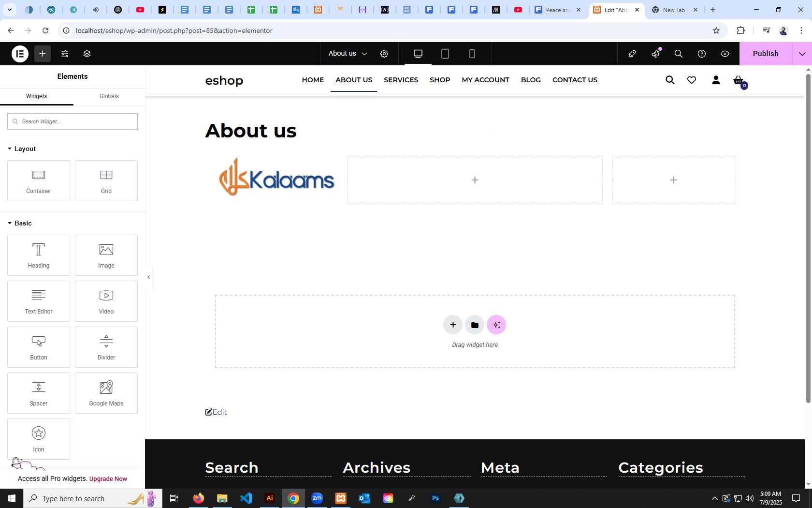812x508 pixels.
Task: Expand the Publish save options arrow
Action: 802,54
